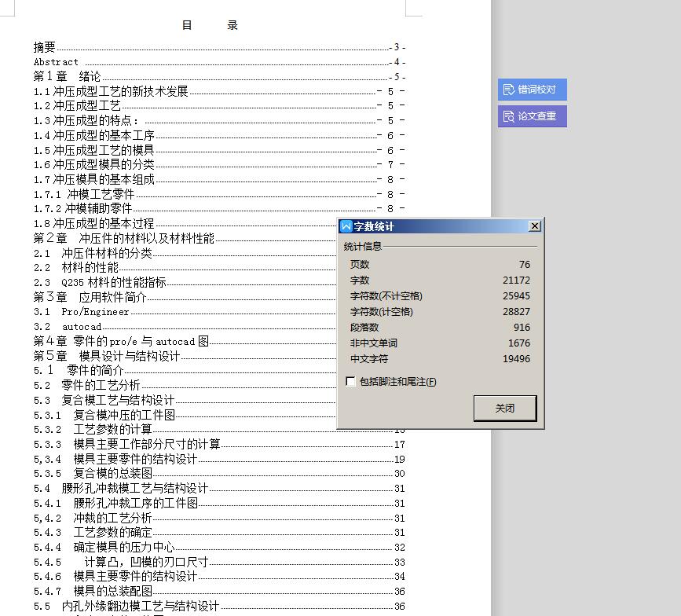
Task: Click the 关闭 button to dismiss word count
Action: tap(504, 408)
